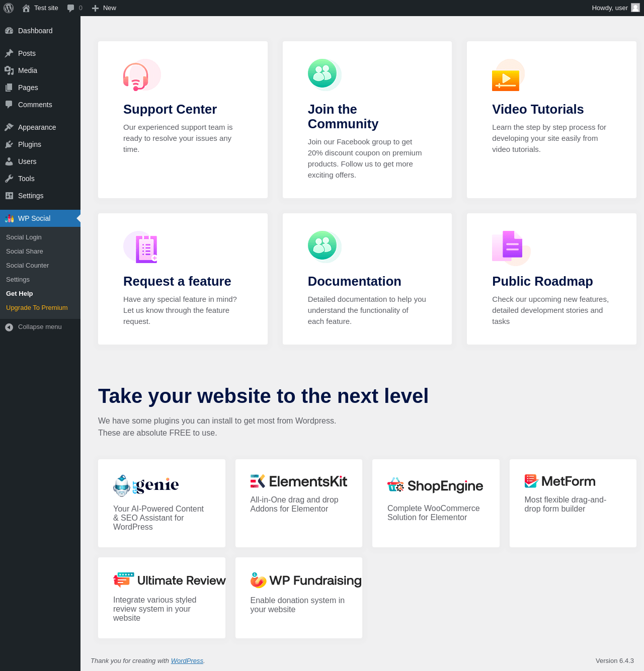Click the New button in admin bar
Screen dimensions: 644x671
(104, 8)
